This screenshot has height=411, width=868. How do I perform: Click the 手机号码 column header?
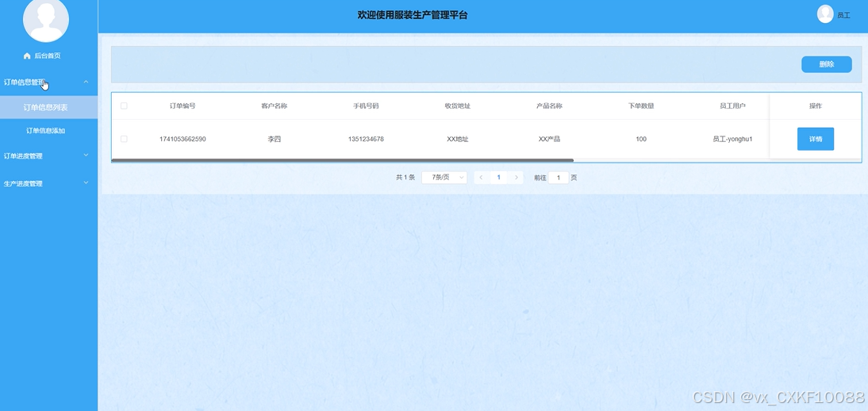click(366, 106)
